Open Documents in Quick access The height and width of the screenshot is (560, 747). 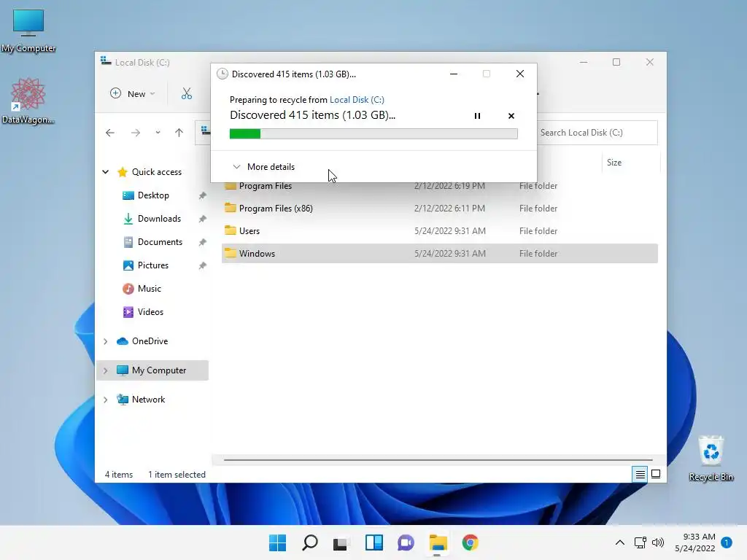point(160,242)
